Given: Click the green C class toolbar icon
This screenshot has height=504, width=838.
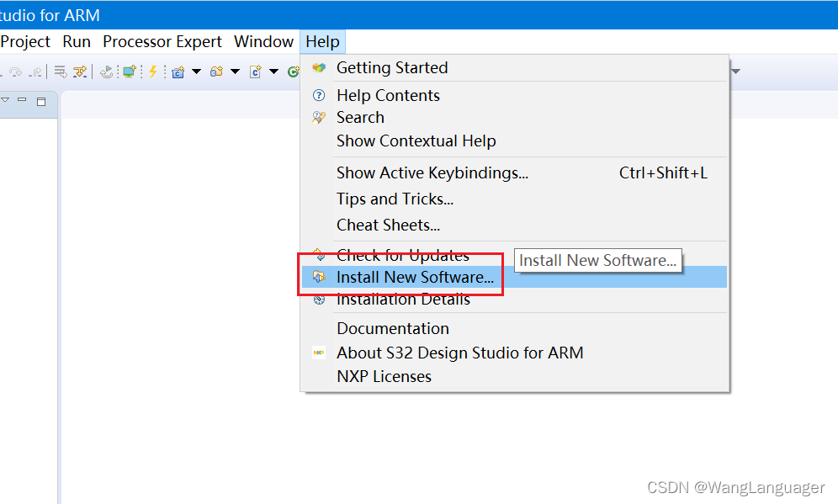Looking at the screenshot, I should (x=294, y=72).
